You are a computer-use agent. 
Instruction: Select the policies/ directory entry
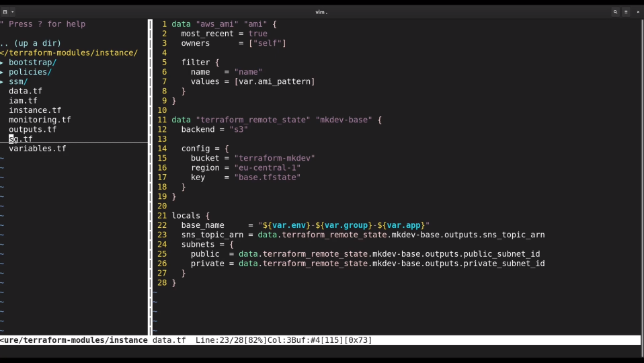tap(30, 72)
